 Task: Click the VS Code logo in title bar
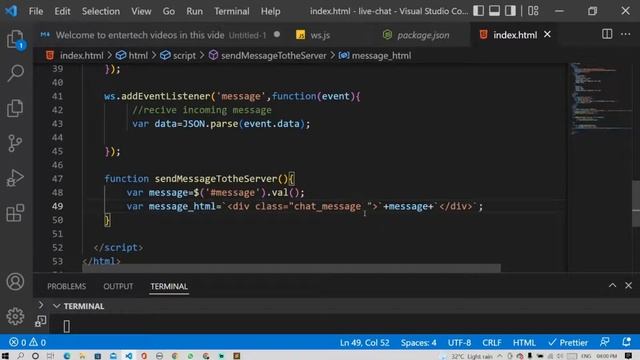coord(11,11)
